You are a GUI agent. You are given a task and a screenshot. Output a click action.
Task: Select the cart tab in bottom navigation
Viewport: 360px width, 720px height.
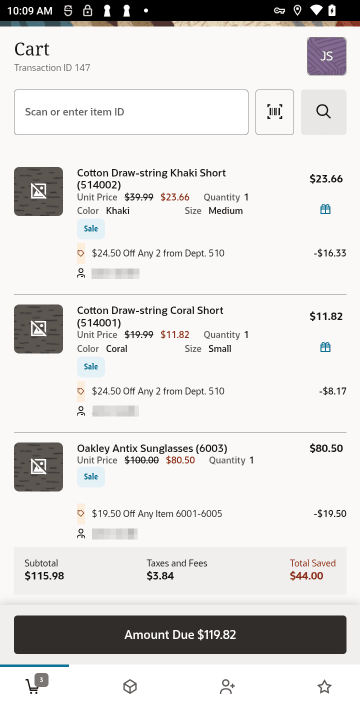(x=34, y=687)
